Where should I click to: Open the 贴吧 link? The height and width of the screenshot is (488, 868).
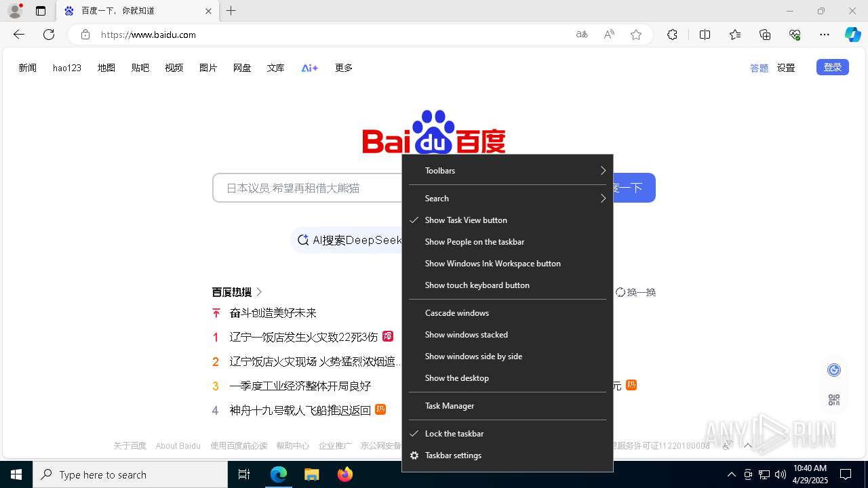(140, 68)
